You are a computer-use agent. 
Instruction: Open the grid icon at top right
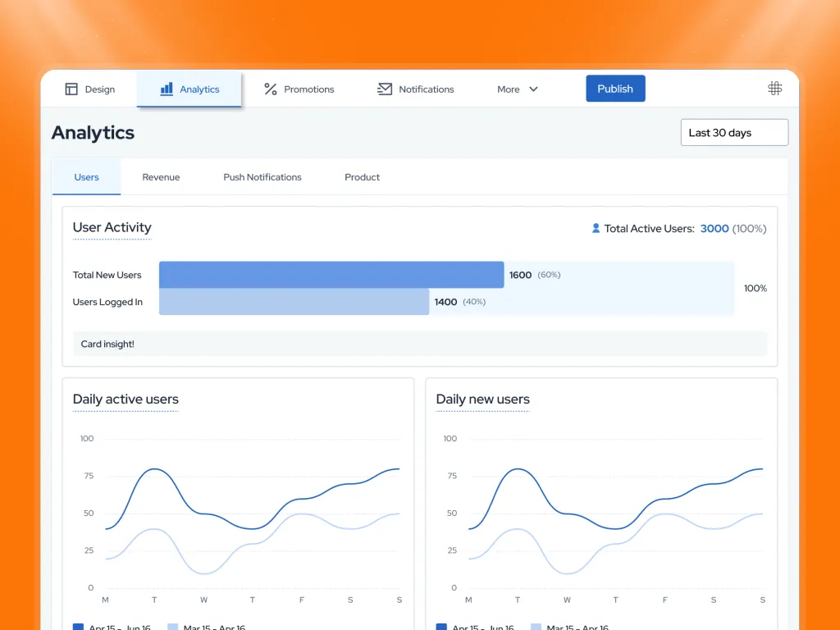(774, 89)
